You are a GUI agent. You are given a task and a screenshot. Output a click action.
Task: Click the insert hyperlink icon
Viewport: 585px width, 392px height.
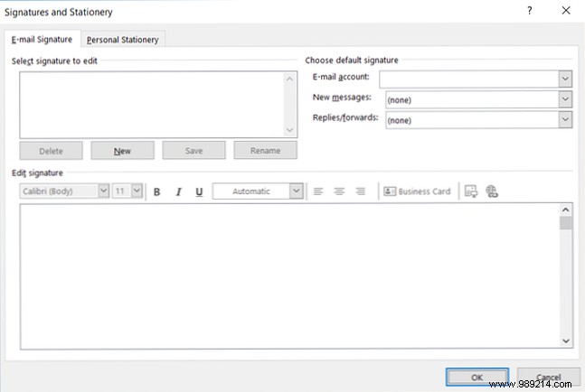[x=491, y=191]
